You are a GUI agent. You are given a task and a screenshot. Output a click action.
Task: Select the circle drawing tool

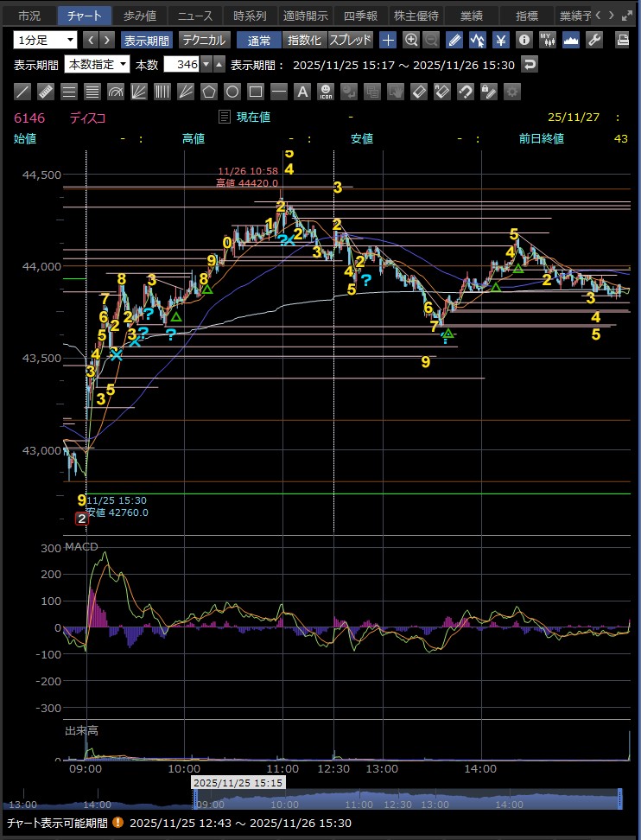click(232, 91)
